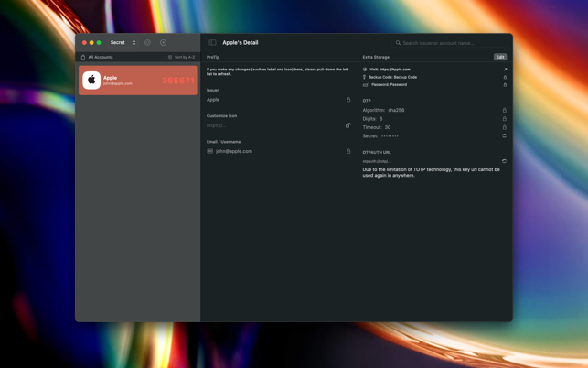Click the otpauth URL text
This screenshot has height=368, width=588.
coord(377,161)
